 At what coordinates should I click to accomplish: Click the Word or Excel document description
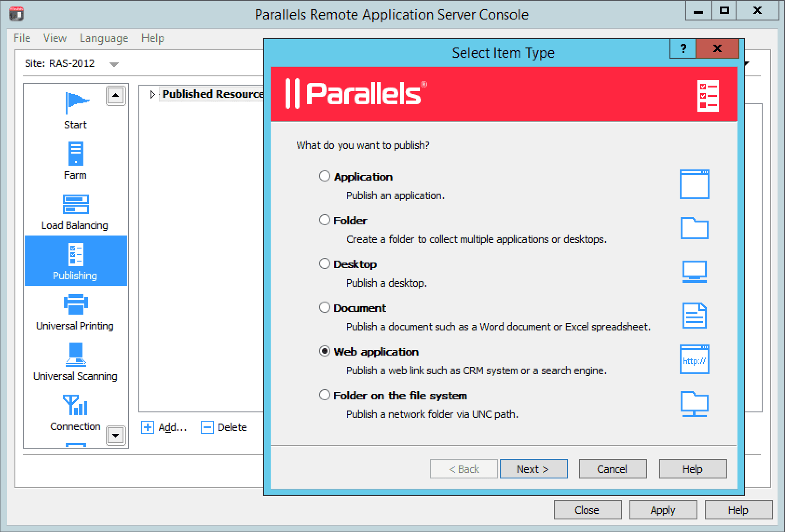pyautogui.click(x=498, y=327)
